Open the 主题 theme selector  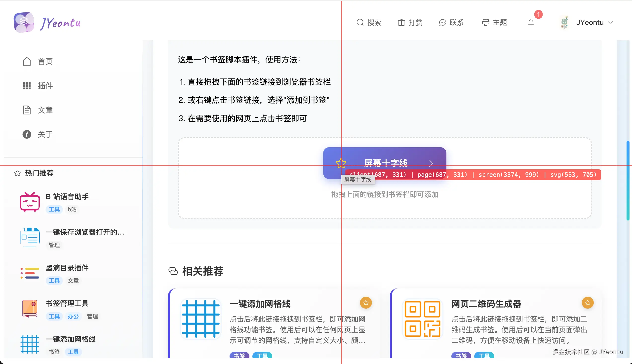point(494,23)
